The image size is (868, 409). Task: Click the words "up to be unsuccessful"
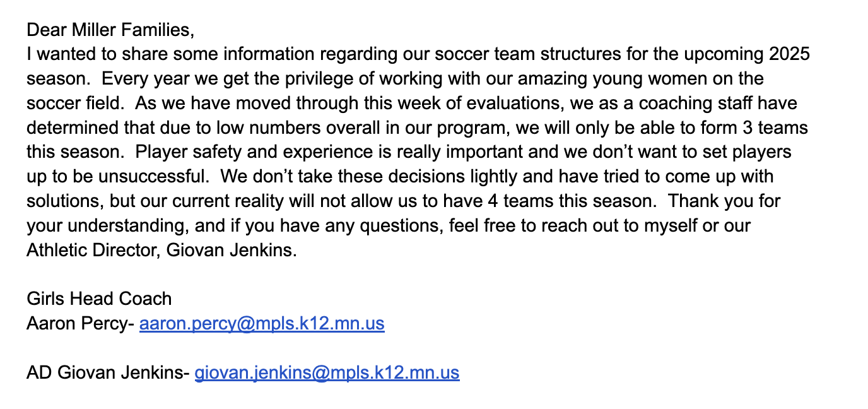tap(117, 176)
